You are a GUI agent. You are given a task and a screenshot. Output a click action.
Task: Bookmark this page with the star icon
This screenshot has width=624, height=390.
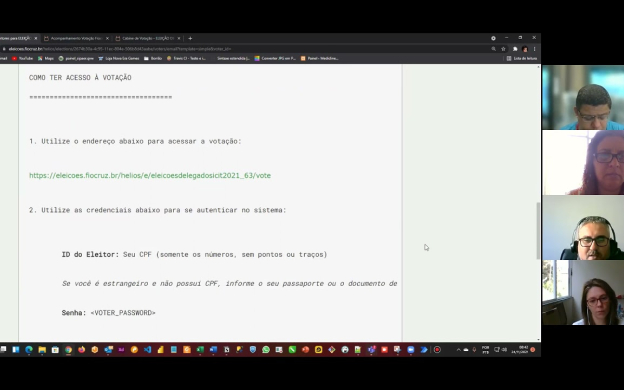pos(503,49)
